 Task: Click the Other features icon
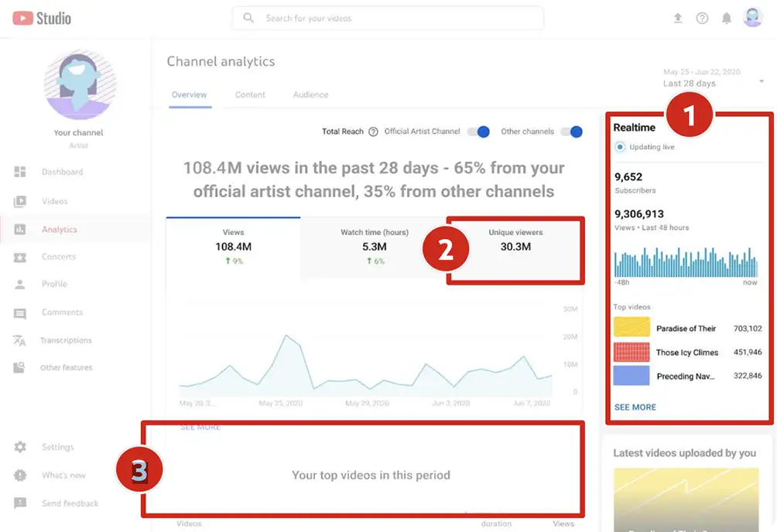click(19, 367)
